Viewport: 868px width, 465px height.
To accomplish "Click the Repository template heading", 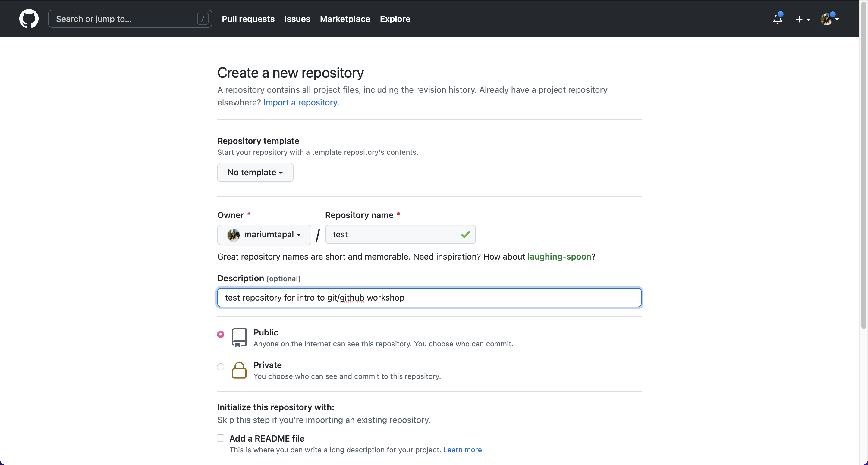I will click(x=258, y=141).
